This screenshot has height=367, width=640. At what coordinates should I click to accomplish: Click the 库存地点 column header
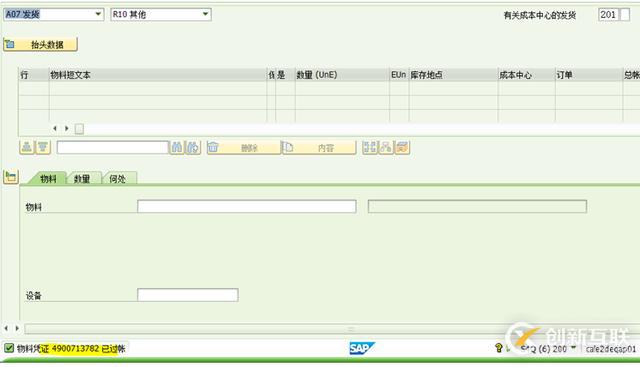[x=453, y=75]
